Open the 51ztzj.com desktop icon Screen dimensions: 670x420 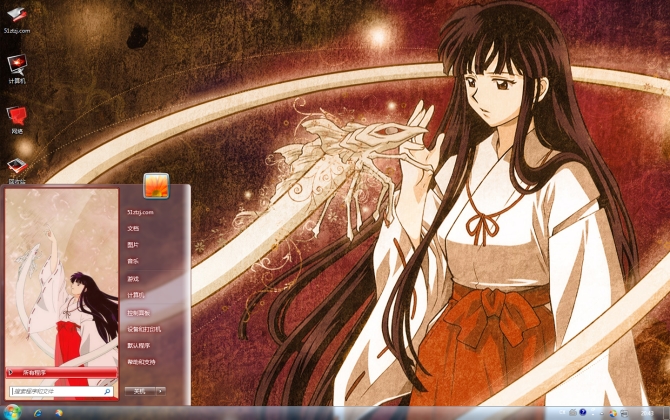(17, 20)
